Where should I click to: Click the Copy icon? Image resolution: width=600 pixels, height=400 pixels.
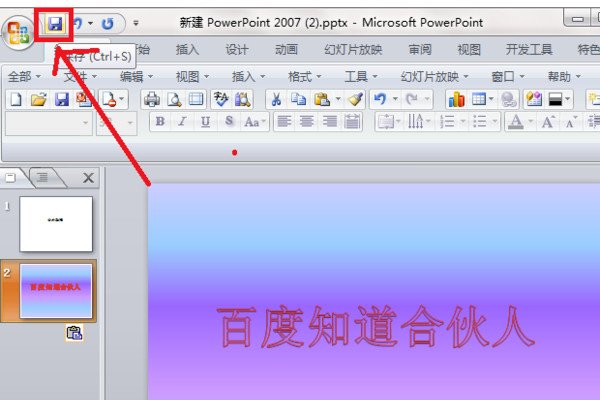coord(298,100)
